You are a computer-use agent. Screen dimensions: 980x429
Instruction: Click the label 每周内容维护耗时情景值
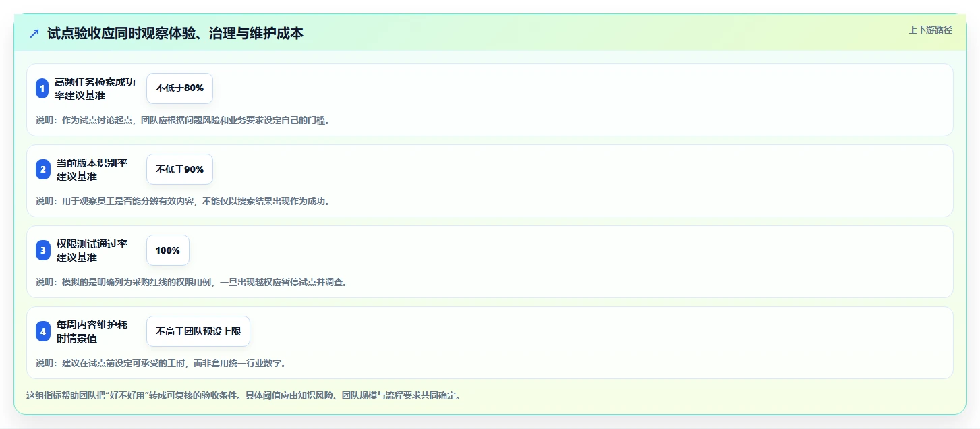tap(92, 331)
